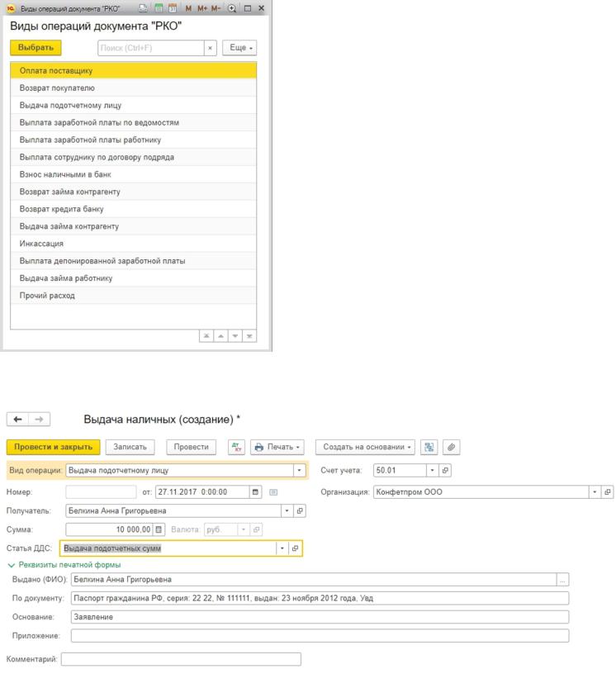The width and height of the screenshot is (616, 688).
Task: Click the document status icon beside date
Action: coord(273,492)
